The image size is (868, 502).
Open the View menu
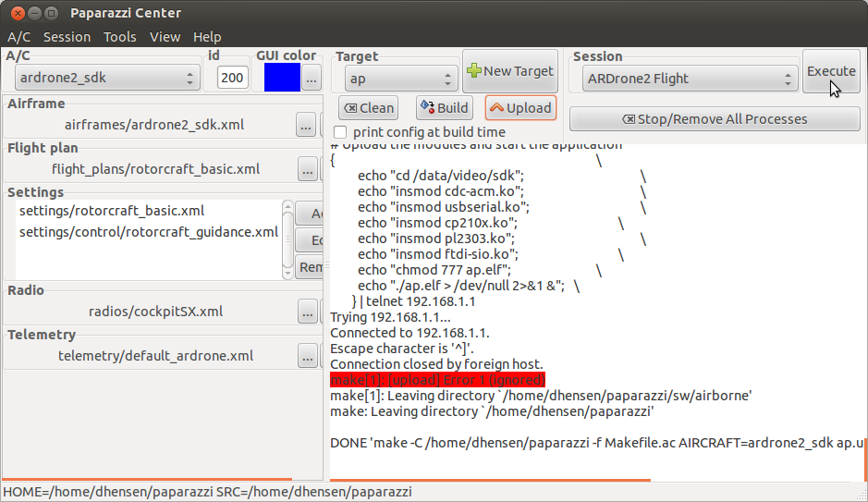[165, 37]
